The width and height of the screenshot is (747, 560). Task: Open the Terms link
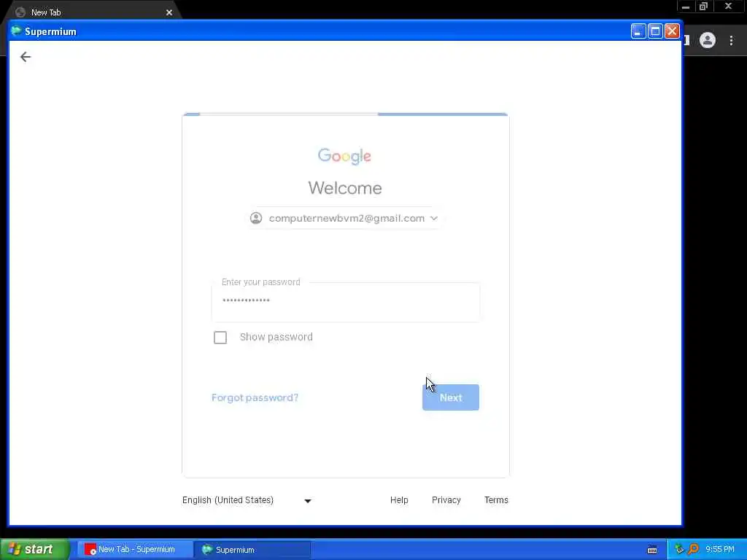[x=496, y=500]
